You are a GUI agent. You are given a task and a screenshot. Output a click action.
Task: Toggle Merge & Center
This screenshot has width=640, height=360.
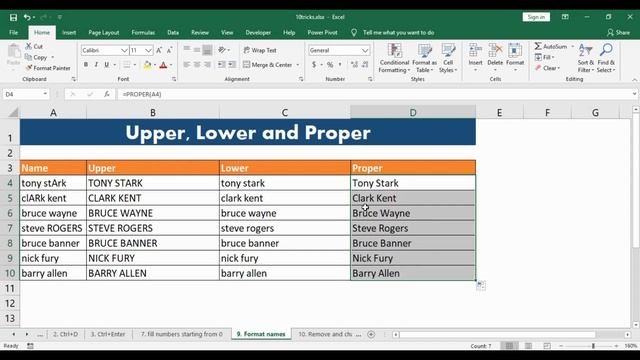pyautogui.click(x=268, y=64)
